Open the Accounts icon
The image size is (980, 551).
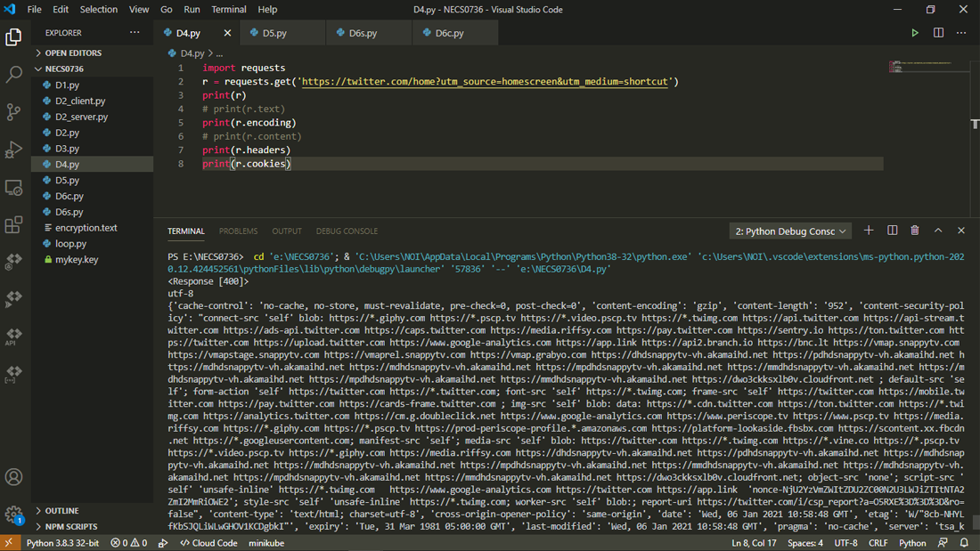14,477
